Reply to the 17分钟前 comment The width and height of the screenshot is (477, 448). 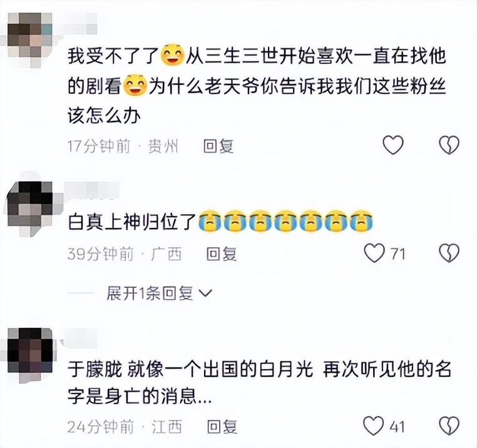[x=218, y=146]
